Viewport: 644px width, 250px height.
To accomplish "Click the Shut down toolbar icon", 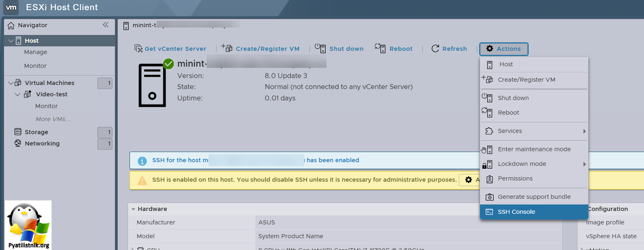I will click(320, 48).
